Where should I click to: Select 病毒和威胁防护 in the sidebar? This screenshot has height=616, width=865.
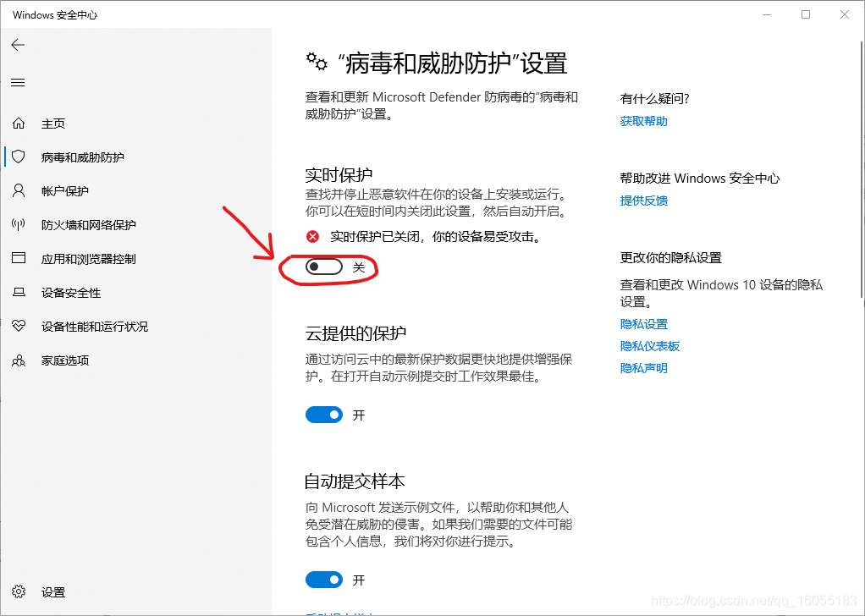point(83,157)
